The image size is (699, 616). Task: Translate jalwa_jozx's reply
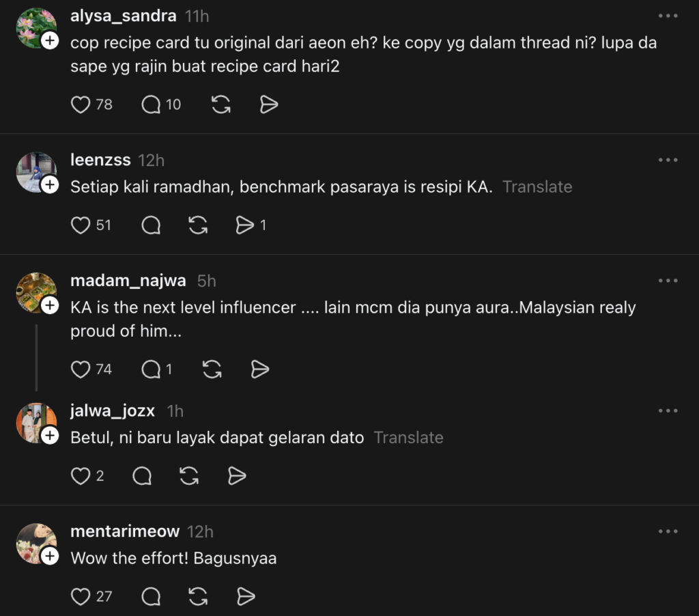tap(408, 438)
